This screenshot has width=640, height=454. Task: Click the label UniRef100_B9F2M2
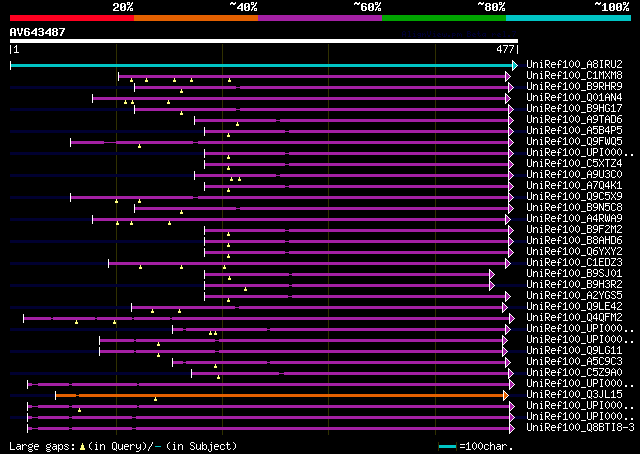pos(574,230)
